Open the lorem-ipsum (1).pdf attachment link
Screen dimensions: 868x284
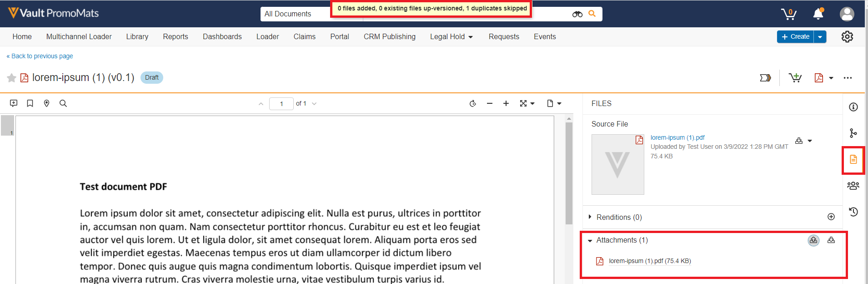point(649,261)
